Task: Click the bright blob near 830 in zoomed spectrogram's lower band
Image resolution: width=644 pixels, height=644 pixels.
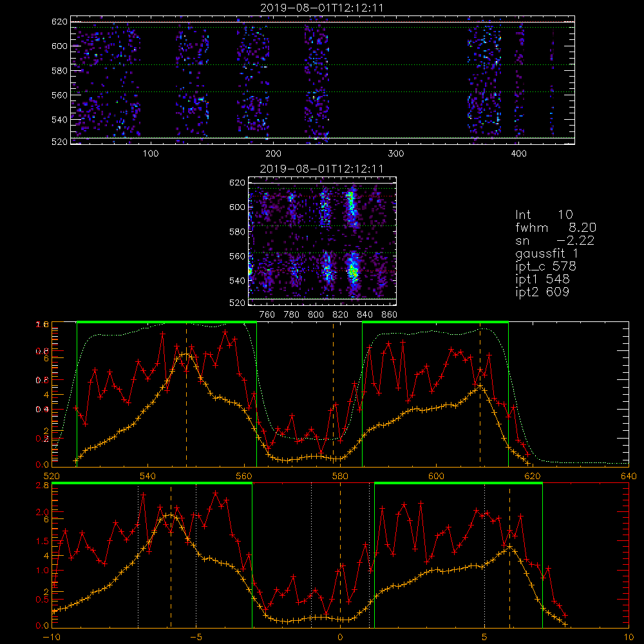Action: [352, 270]
